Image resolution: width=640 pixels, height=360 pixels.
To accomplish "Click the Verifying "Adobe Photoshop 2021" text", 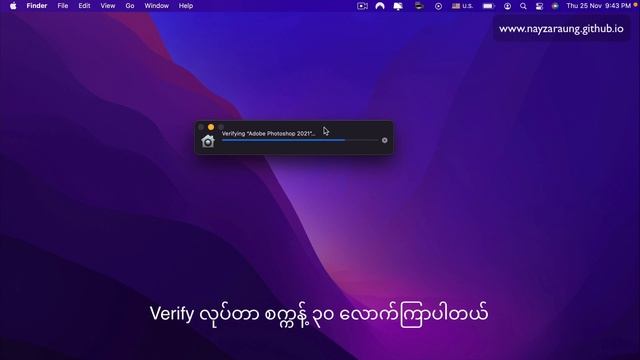I will [x=269, y=133].
